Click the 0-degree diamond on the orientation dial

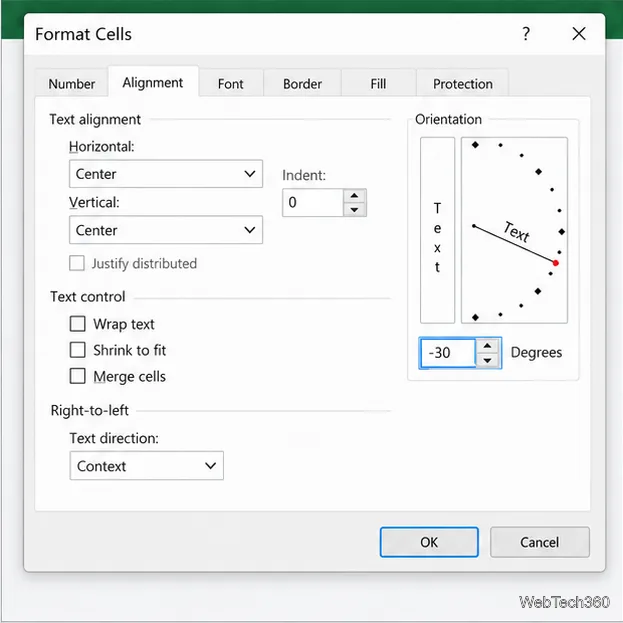[561, 231]
